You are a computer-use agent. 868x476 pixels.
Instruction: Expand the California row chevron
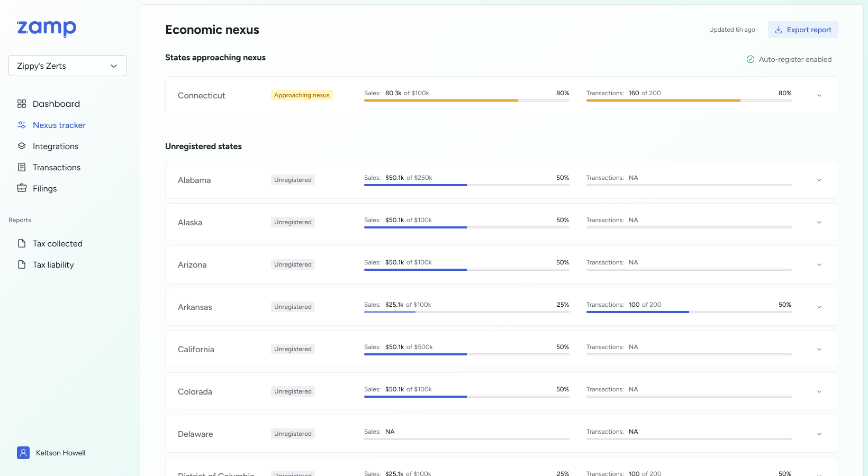819,350
